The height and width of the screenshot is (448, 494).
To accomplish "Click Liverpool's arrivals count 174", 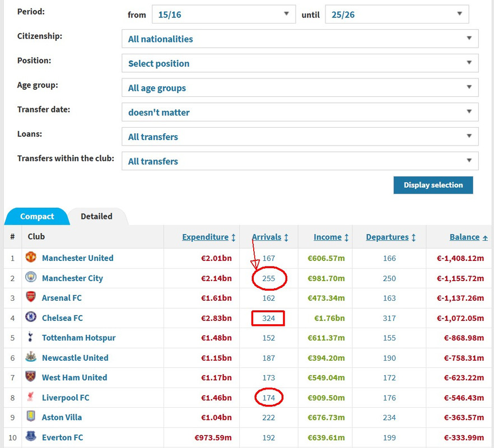I will [268, 398].
